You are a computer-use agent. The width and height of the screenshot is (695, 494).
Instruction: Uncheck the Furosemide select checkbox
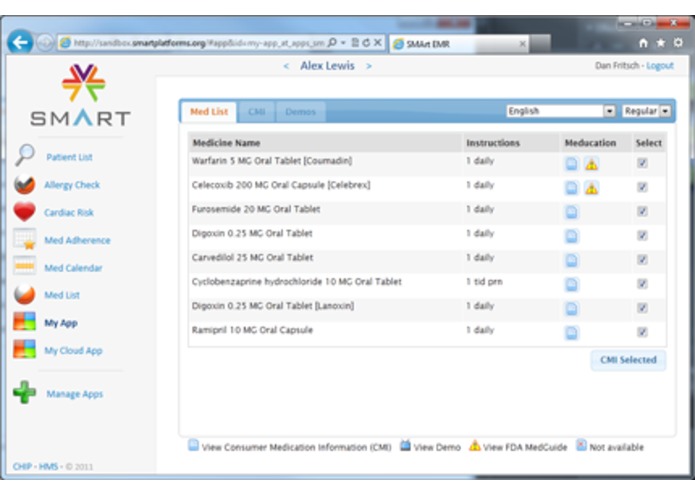coord(642,211)
